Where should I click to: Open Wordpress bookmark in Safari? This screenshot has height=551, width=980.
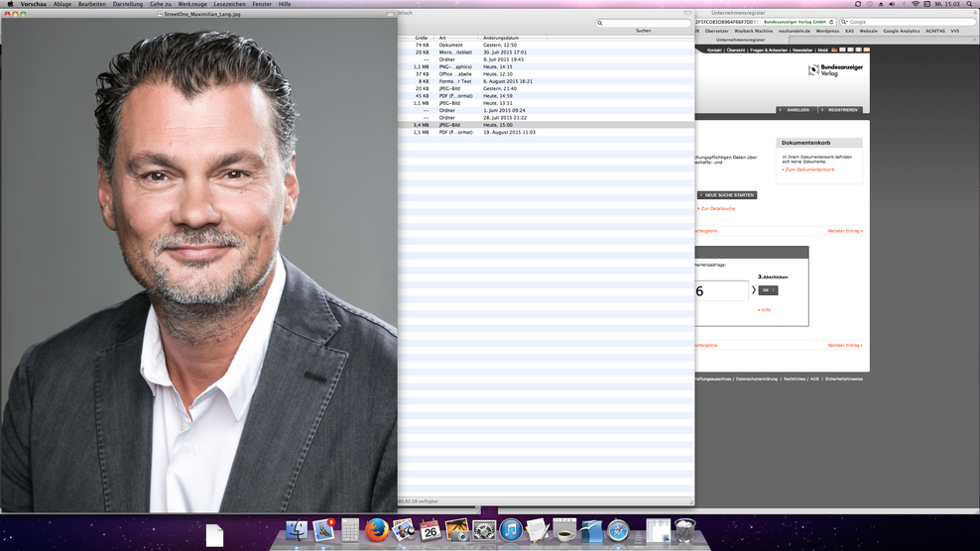[x=827, y=31]
